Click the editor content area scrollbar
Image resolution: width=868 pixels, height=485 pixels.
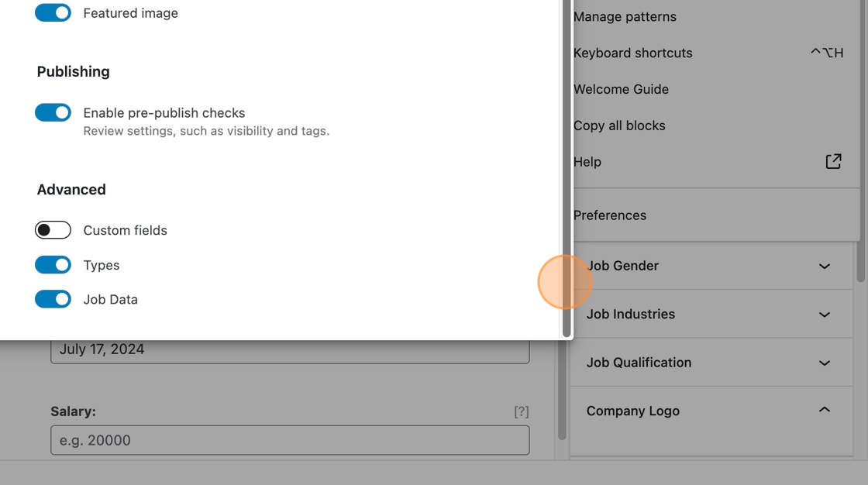click(x=562, y=390)
